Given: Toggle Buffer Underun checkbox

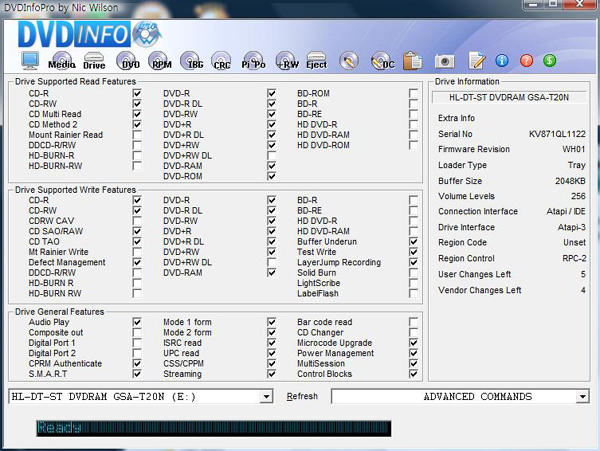Looking at the screenshot, I should click(413, 241).
